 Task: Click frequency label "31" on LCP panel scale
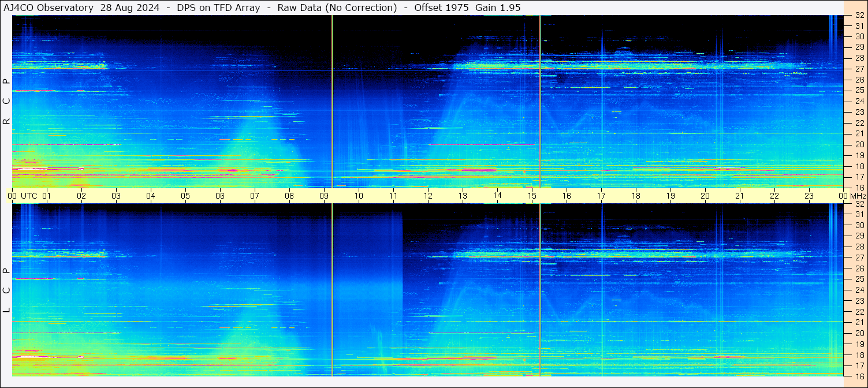click(x=859, y=214)
